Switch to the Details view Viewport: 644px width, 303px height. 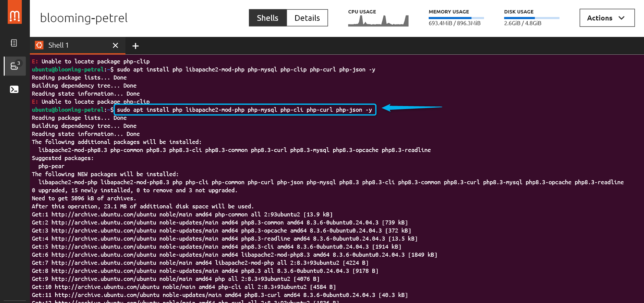(307, 18)
